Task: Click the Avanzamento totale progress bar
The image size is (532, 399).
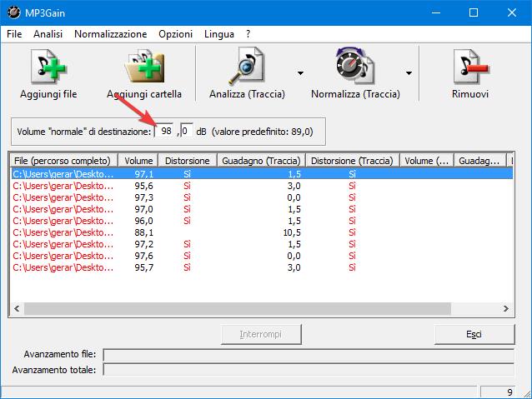Action: pyautogui.click(x=309, y=370)
